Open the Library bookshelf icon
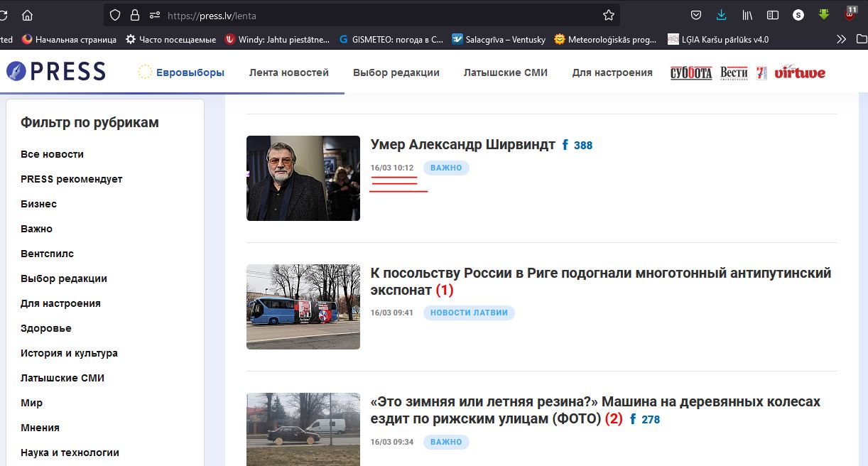868x466 pixels. [747, 15]
